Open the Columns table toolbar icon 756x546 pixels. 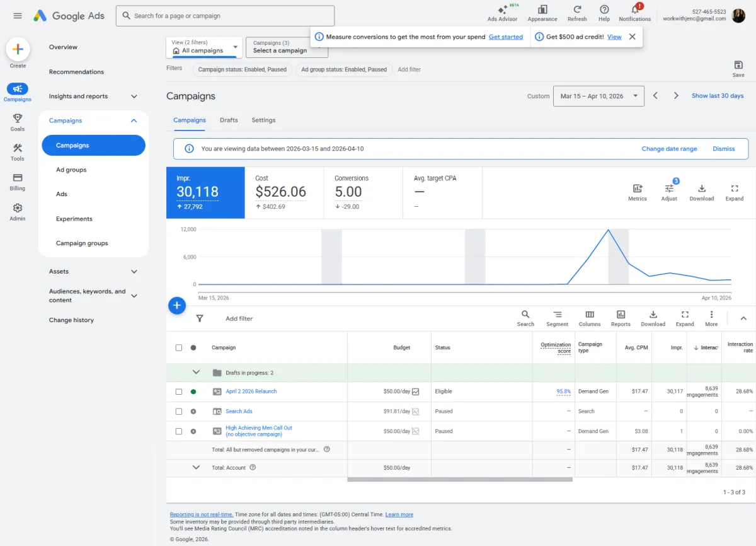click(x=589, y=315)
